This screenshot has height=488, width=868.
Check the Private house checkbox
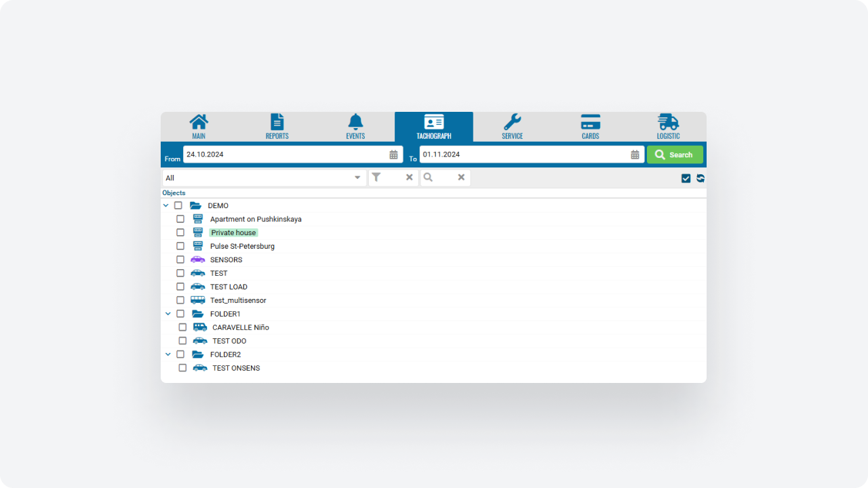(x=180, y=232)
